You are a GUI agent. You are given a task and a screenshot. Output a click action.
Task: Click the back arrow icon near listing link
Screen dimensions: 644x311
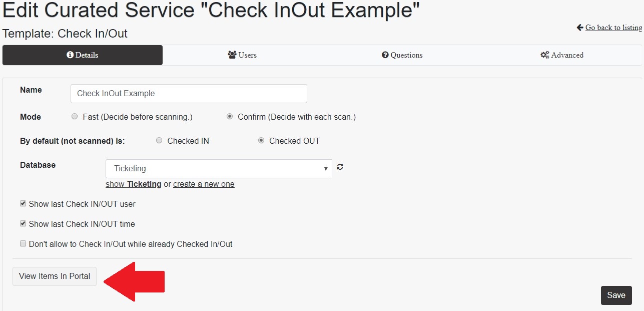tap(580, 28)
